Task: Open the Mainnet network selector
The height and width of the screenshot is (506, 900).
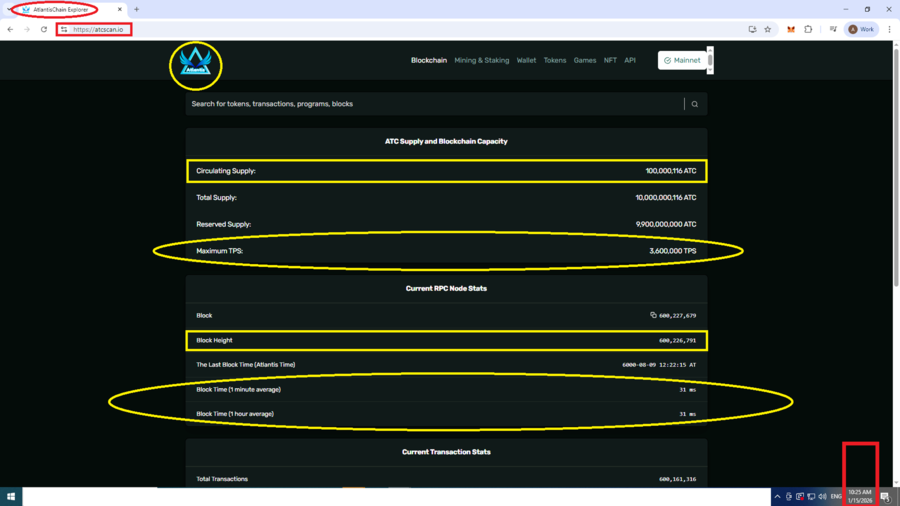Action: coord(682,60)
